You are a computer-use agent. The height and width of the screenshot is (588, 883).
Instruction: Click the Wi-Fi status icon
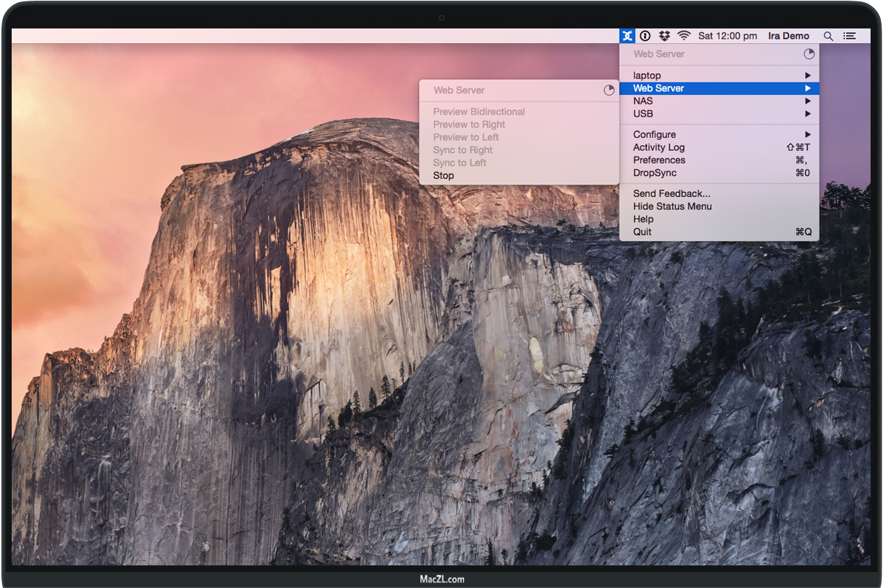click(684, 36)
